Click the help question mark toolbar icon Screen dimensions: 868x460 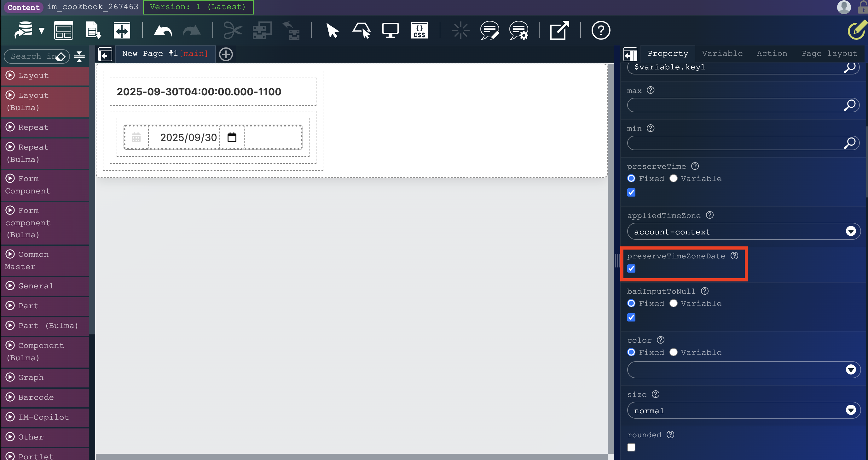pos(600,31)
